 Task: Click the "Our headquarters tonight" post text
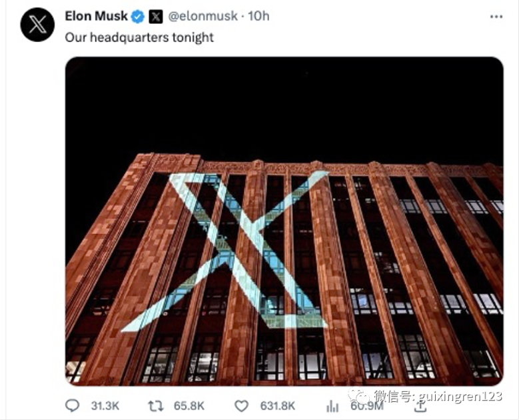tap(139, 37)
